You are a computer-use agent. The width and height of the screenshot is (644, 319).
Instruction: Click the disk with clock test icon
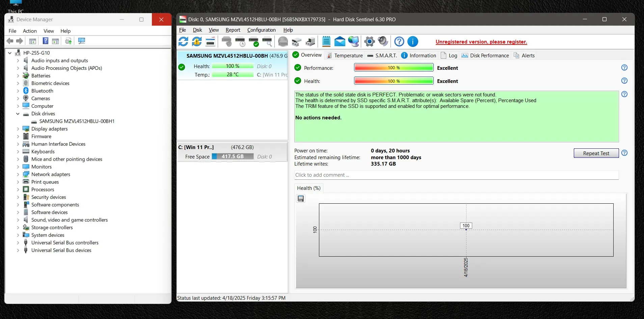(x=240, y=41)
